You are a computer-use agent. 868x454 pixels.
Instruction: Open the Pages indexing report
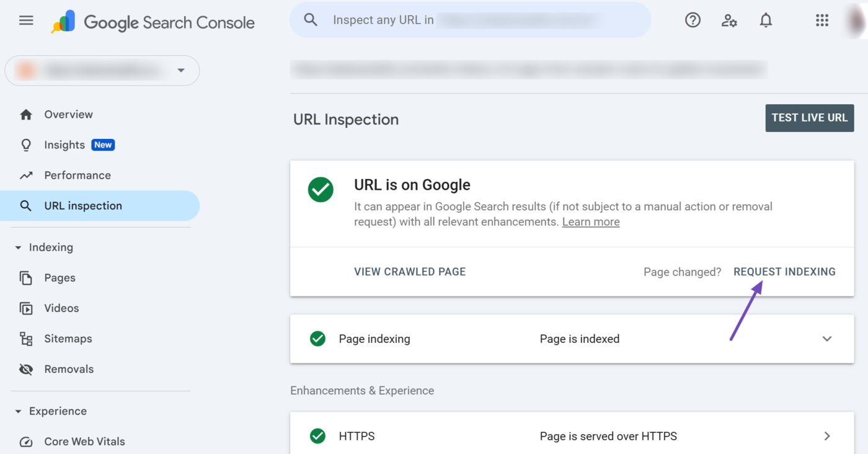60,278
